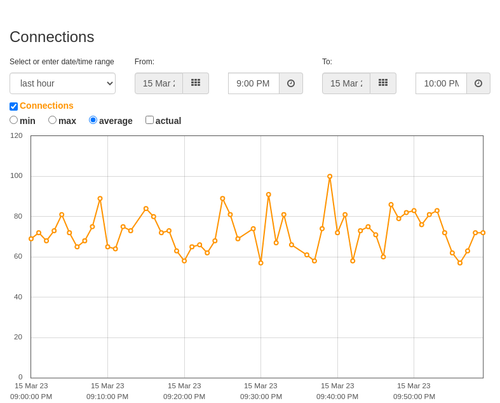Open the To time clock picker icon
Screen dimensions: 500x403
(478, 83)
